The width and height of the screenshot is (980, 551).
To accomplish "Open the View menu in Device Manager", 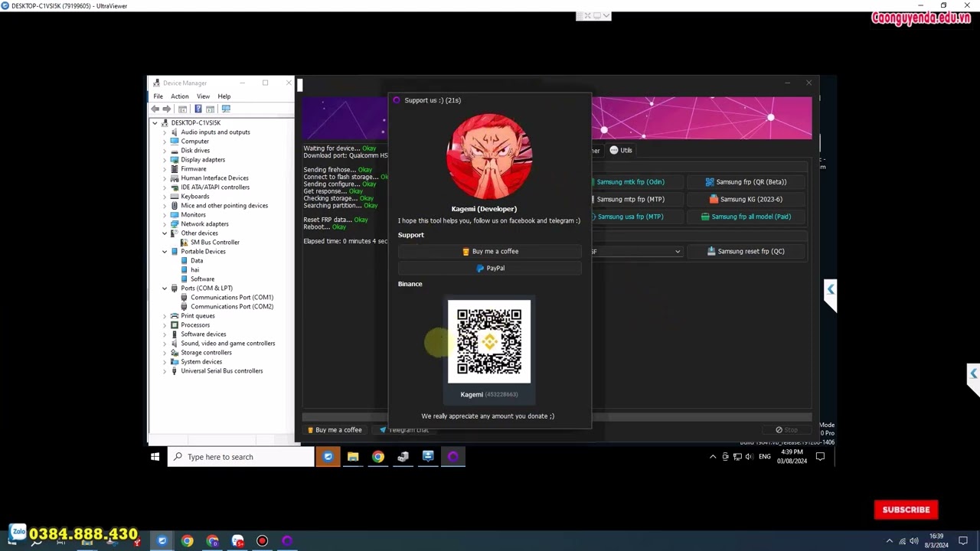I will click(203, 96).
